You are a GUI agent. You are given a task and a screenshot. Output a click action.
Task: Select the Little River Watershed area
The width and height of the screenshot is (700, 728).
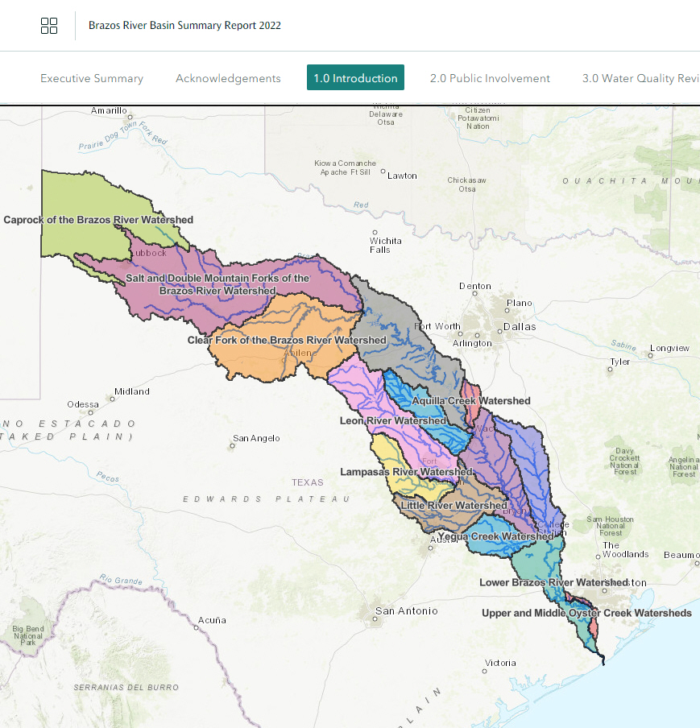[452, 505]
